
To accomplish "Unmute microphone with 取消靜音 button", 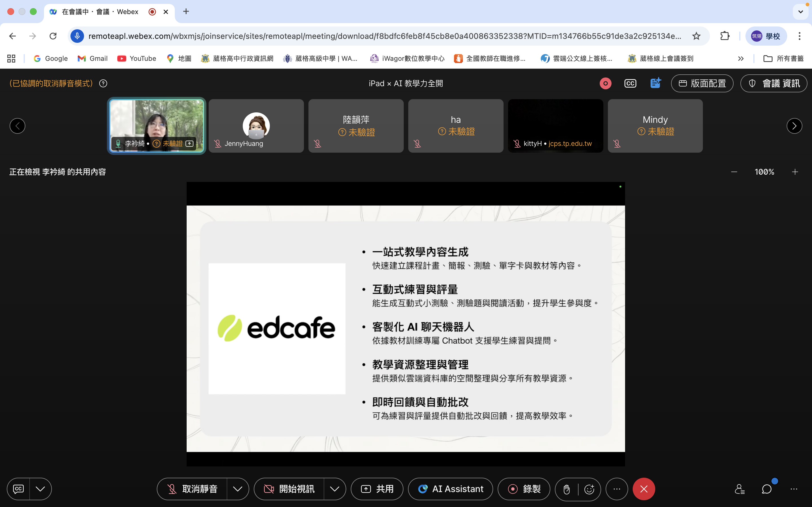I will click(193, 489).
